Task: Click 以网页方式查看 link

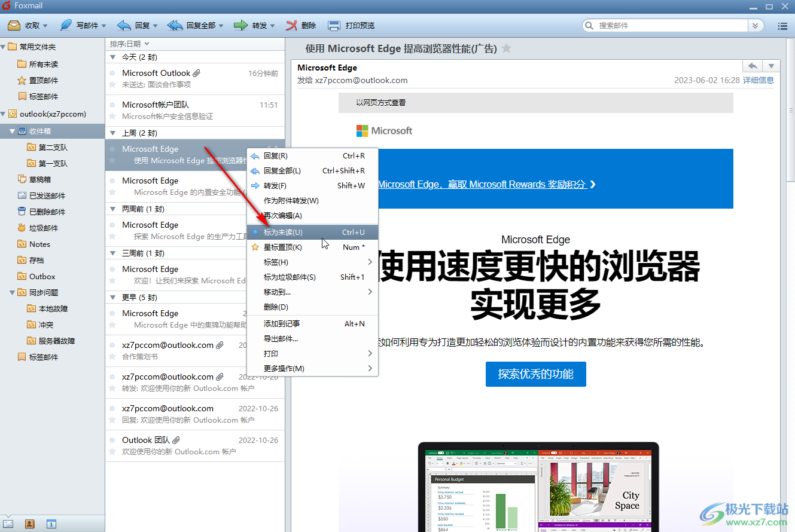Action: tap(381, 103)
